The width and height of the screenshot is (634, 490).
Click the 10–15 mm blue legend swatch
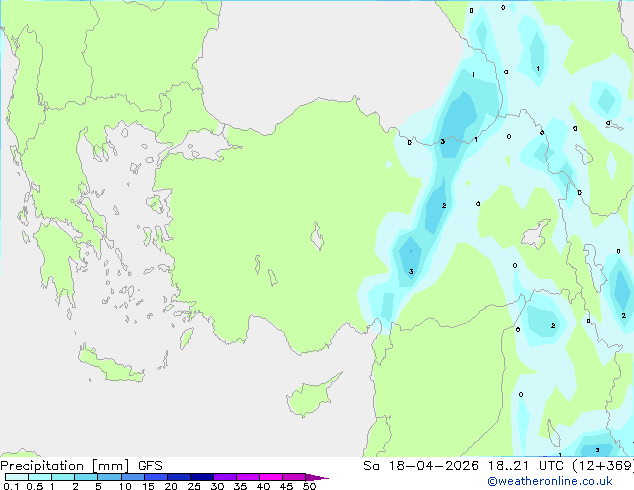pyautogui.click(x=132, y=477)
